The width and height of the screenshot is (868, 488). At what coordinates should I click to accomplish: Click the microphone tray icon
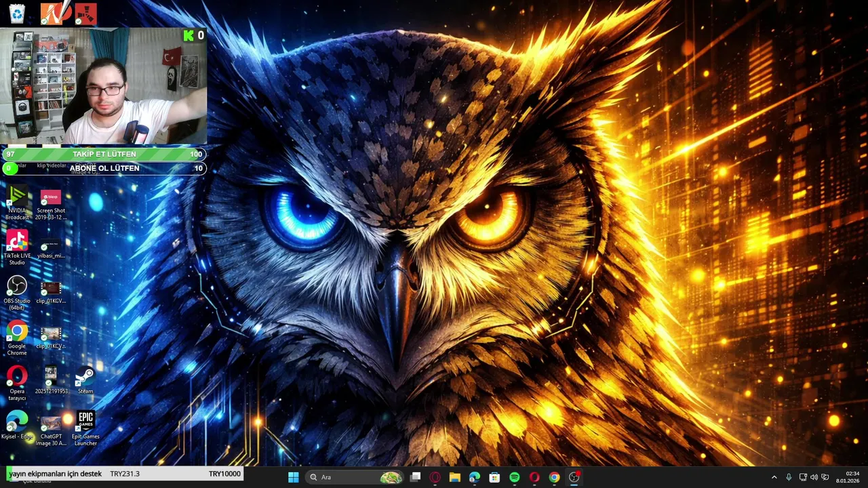[789, 477]
